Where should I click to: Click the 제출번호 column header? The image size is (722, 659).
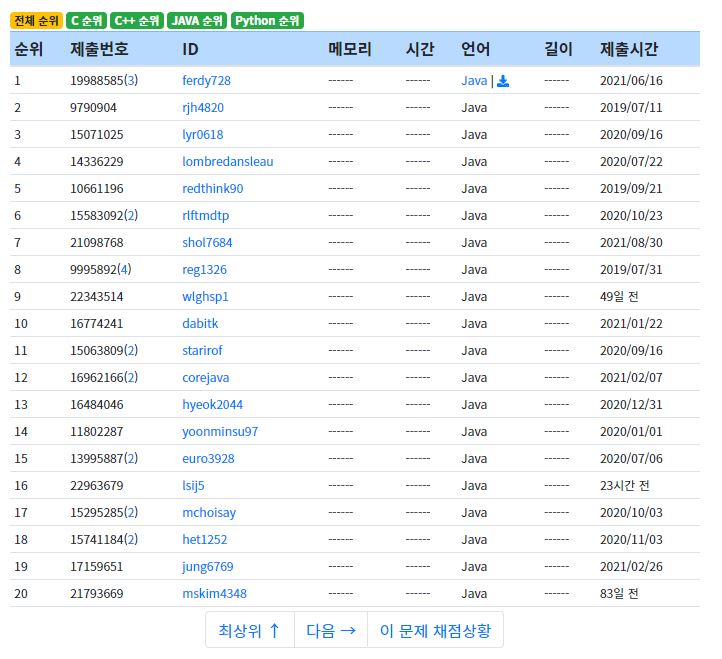(99, 49)
